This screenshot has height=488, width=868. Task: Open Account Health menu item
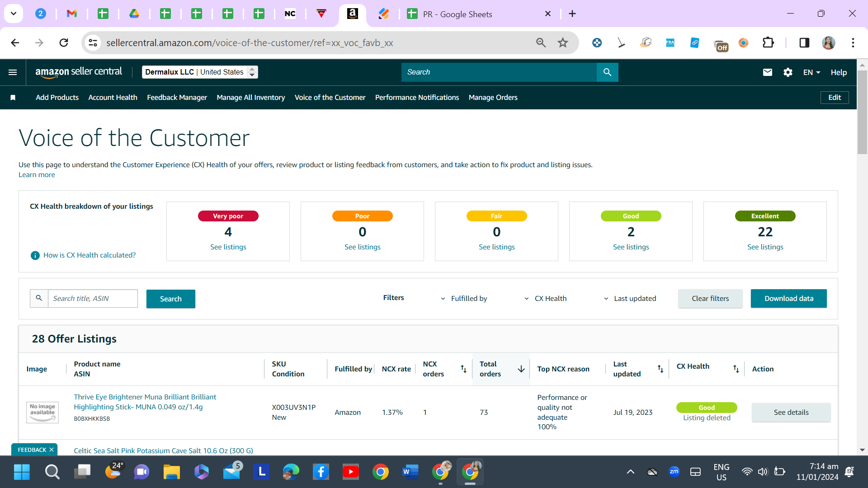(113, 98)
